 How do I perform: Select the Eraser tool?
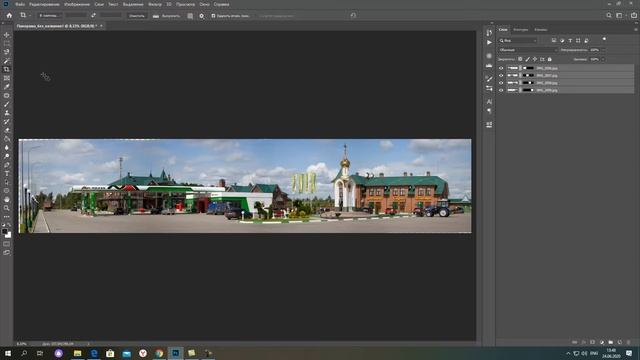click(7, 130)
